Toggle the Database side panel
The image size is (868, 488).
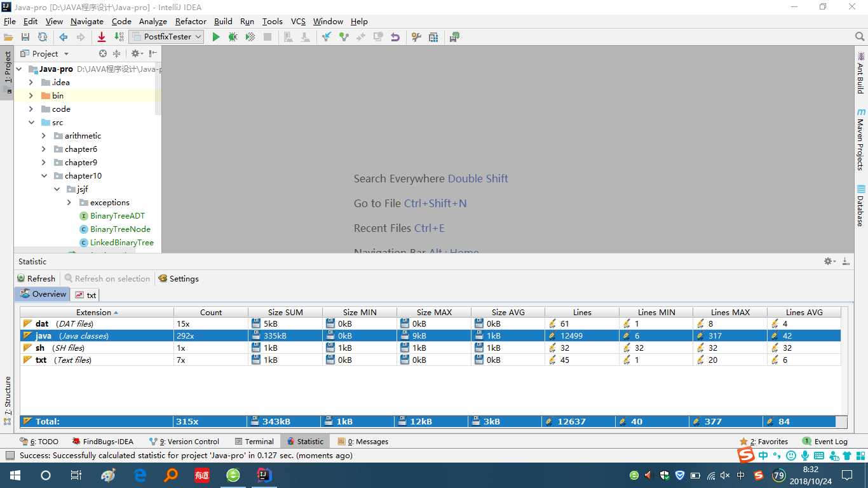pyautogui.click(x=860, y=206)
